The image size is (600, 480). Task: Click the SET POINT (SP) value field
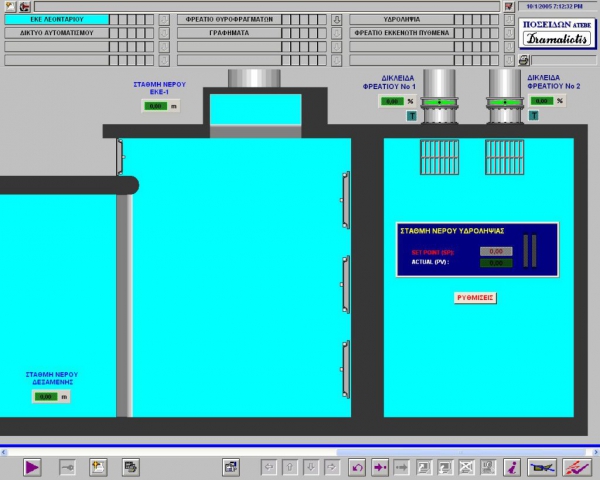(496, 251)
